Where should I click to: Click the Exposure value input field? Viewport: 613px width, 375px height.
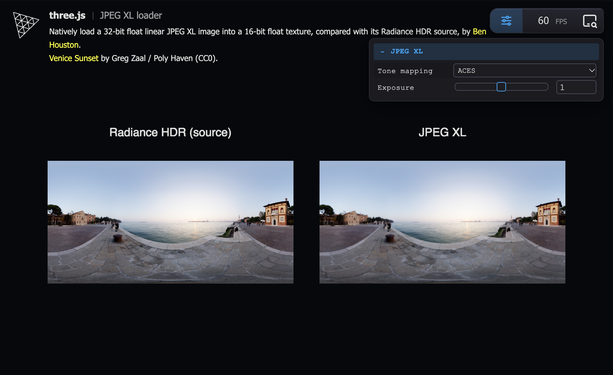click(x=576, y=87)
